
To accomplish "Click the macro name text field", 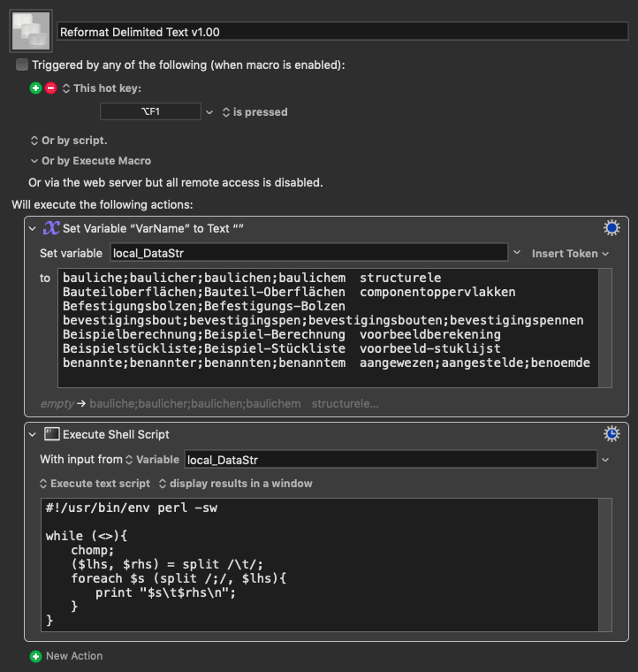I will coord(343,32).
